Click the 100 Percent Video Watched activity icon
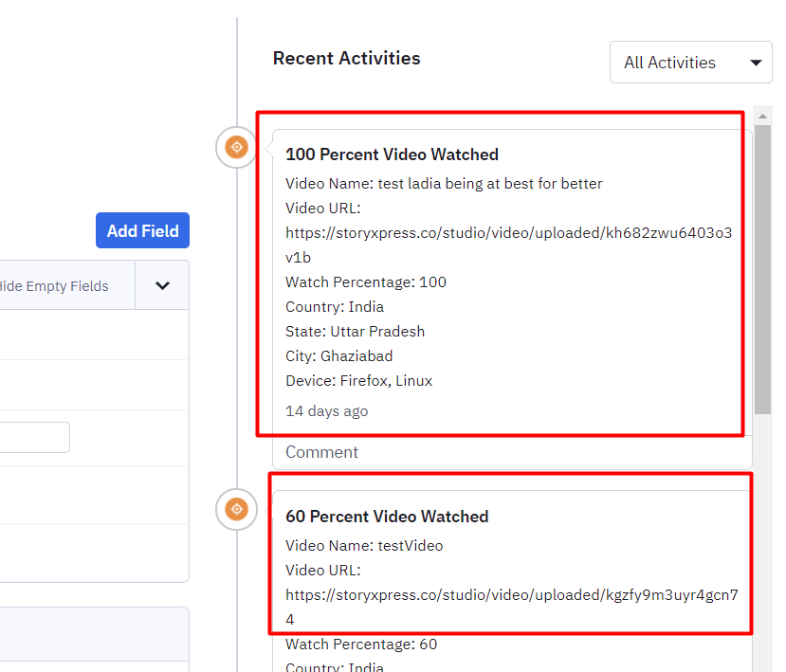786x672 pixels. tap(237, 147)
